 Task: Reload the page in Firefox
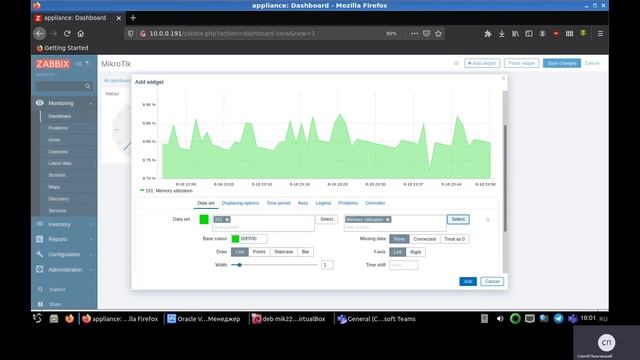67,33
